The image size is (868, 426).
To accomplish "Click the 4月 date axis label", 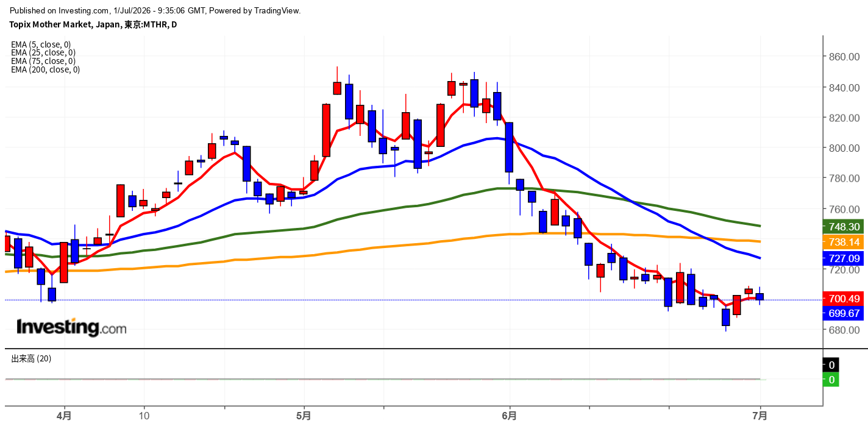I will point(64,416).
